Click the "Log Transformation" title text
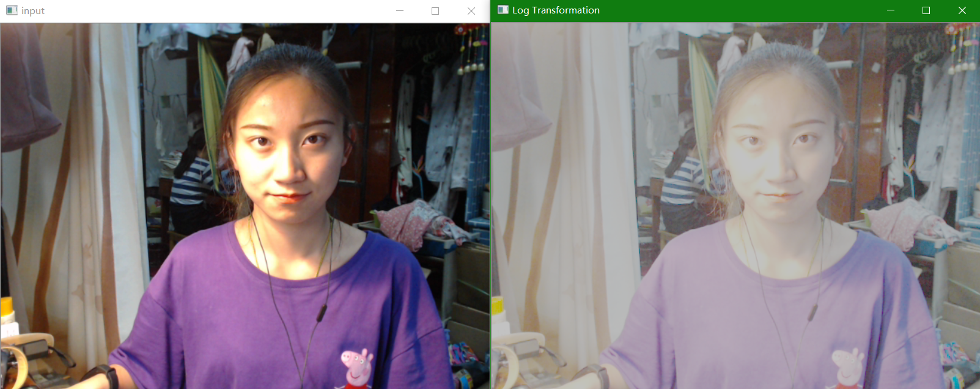The width and height of the screenshot is (980, 389). click(x=556, y=10)
